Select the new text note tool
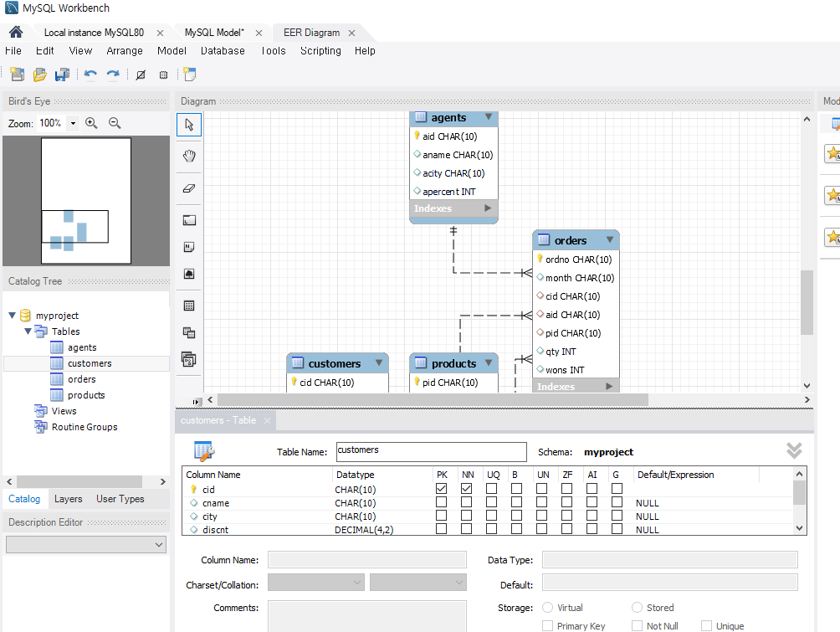Viewport: 840px width, 632px height. [189, 247]
